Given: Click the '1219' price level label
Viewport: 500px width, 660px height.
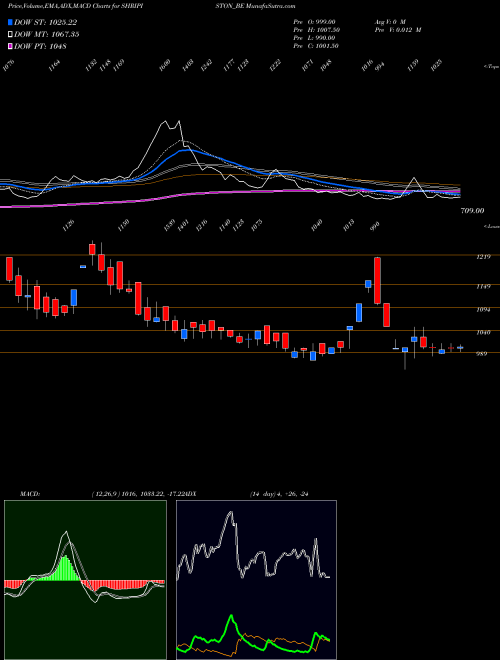Looking at the screenshot, I should click(484, 257).
